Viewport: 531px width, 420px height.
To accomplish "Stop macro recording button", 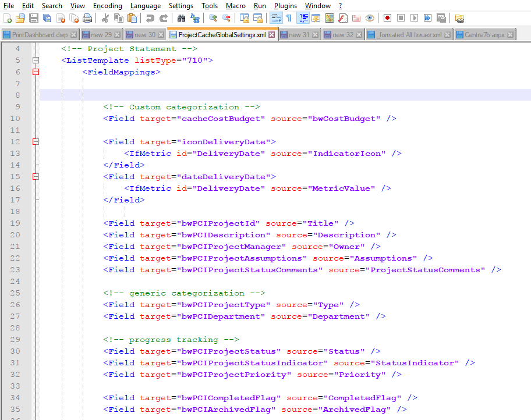I will click(401, 18).
